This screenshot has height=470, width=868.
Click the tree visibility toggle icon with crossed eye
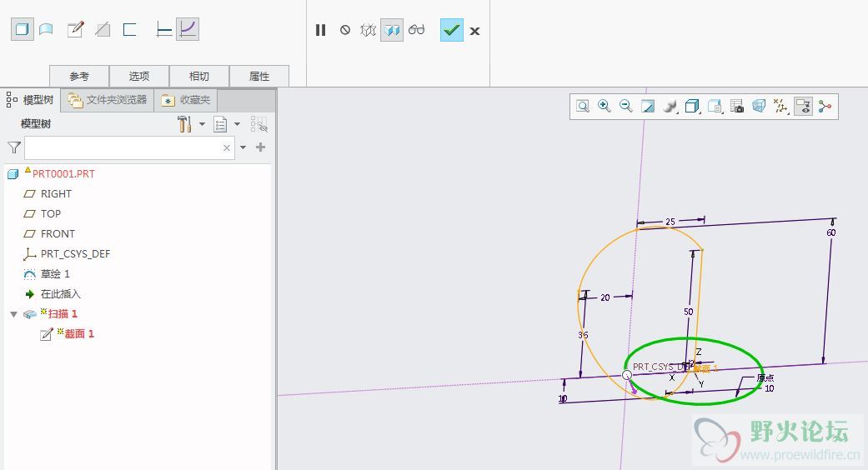[x=258, y=124]
